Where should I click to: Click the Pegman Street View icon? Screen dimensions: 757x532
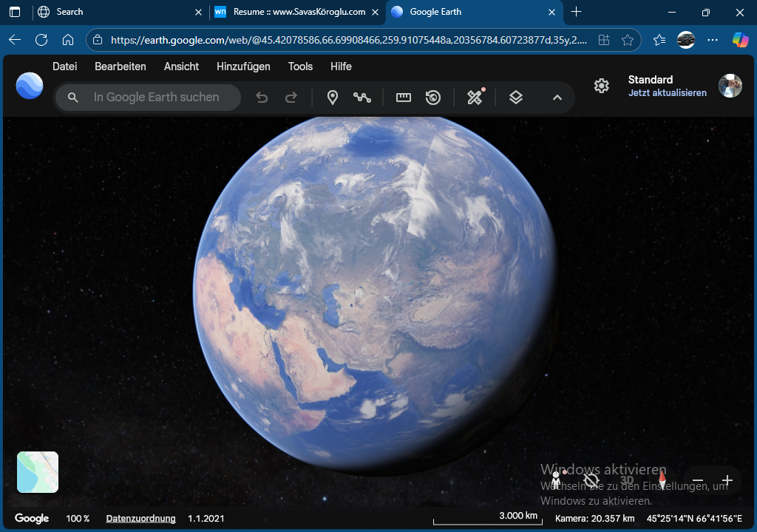[x=556, y=480]
